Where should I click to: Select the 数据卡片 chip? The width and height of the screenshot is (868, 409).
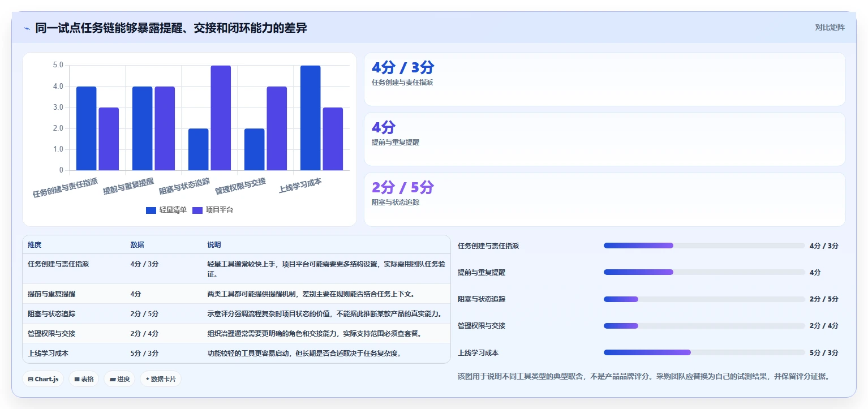(161, 379)
